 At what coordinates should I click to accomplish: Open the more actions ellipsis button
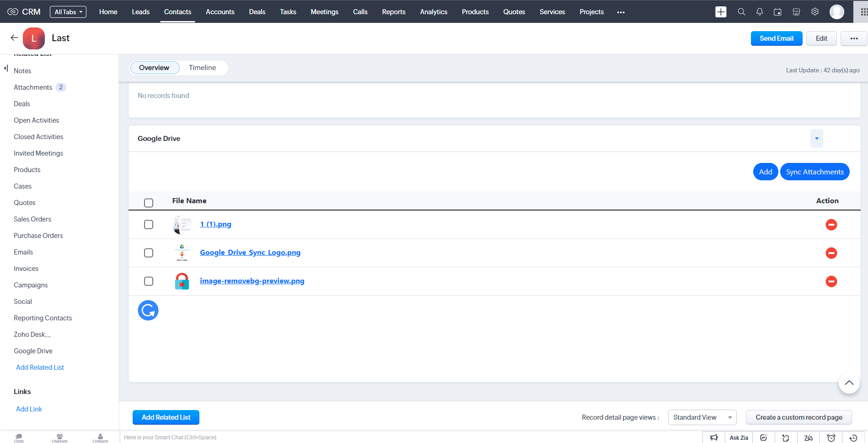click(x=854, y=38)
